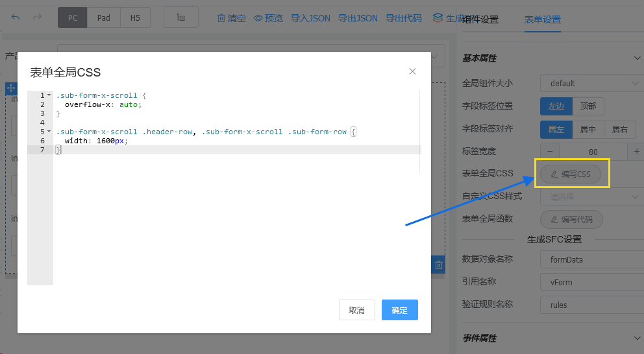Click the blue move handle icon

click(x=10, y=88)
